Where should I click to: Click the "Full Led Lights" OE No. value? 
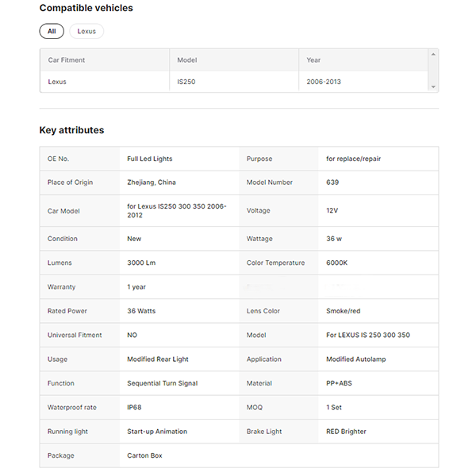coord(150,159)
